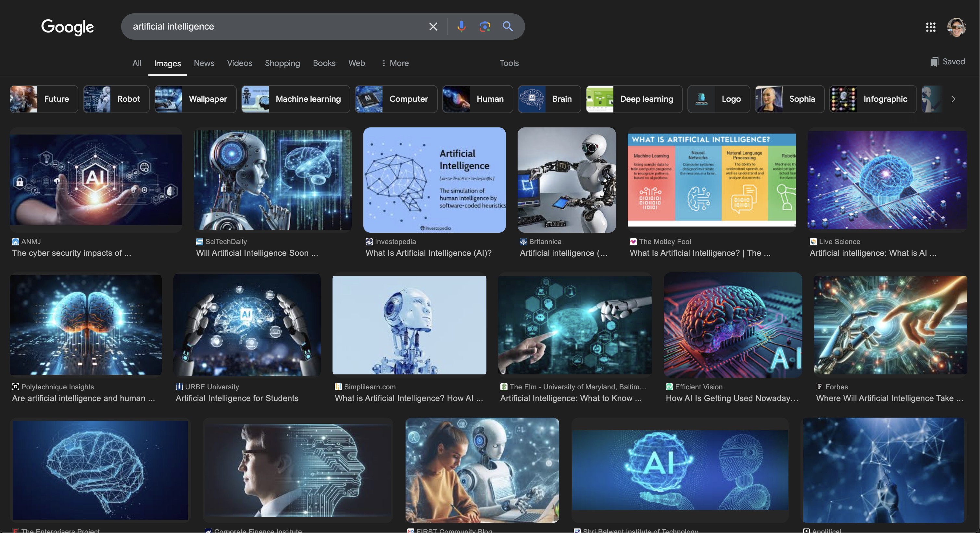
Task: Switch to the Videos tab
Action: tap(239, 63)
